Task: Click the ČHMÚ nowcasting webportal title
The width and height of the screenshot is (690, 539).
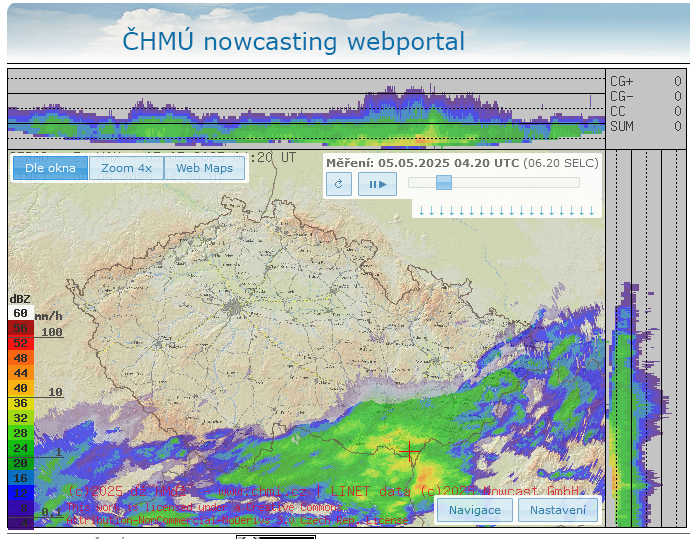Action: click(294, 41)
